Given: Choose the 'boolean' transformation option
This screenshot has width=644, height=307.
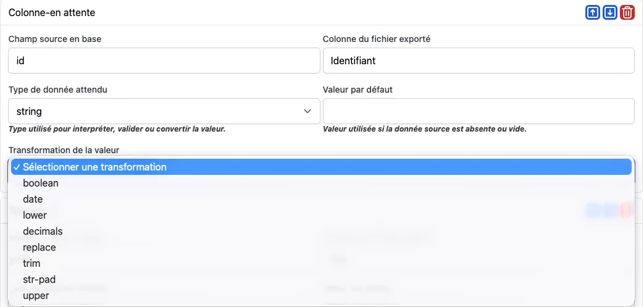Looking at the screenshot, I should tap(41, 183).
